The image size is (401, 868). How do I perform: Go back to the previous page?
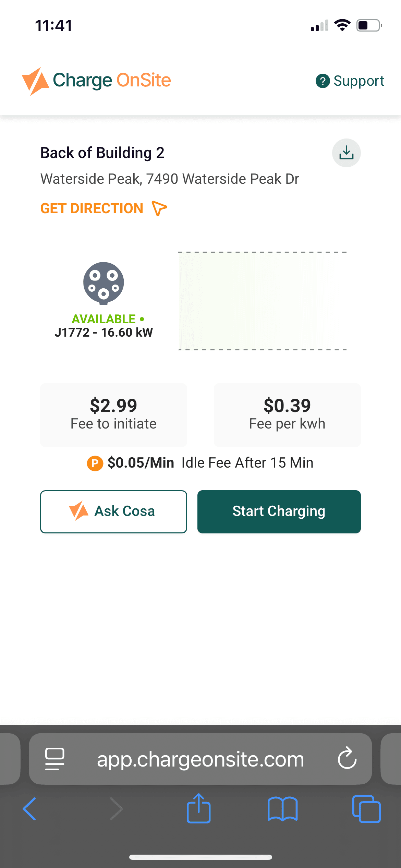coord(29,809)
